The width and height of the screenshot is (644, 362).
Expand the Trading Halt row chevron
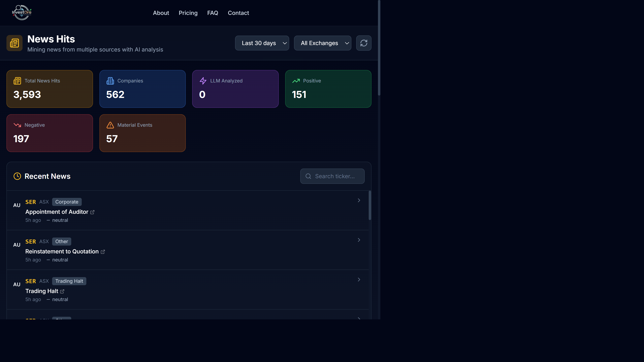pyautogui.click(x=359, y=280)
